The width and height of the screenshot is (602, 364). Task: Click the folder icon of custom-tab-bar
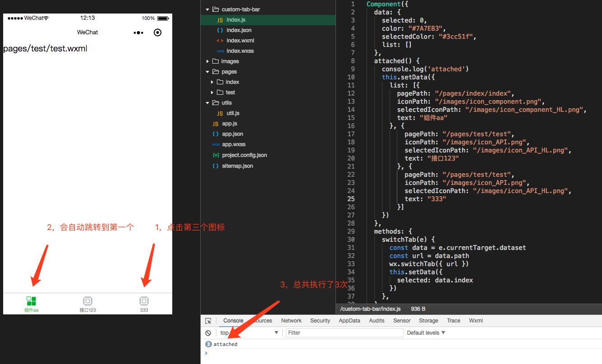click(216, 9)
